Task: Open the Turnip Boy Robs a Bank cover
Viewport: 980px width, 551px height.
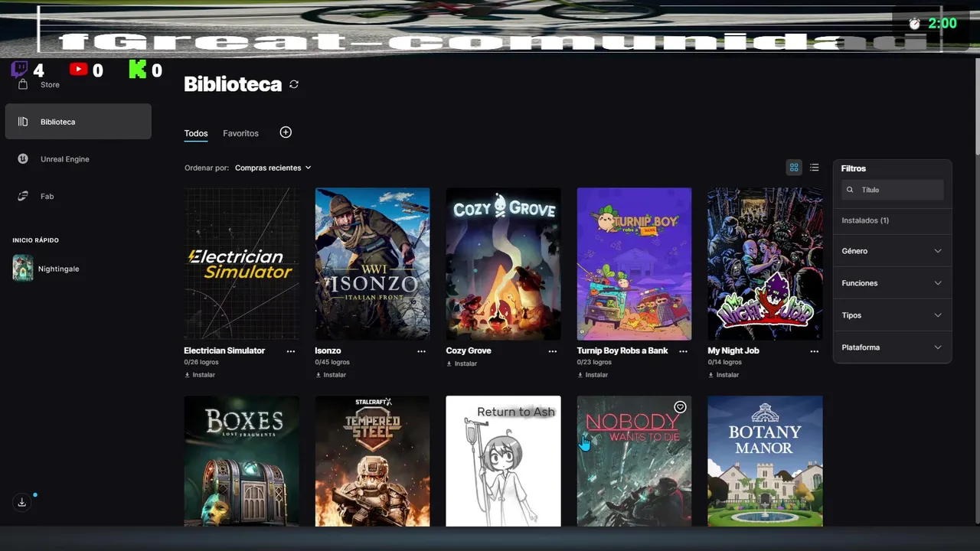Action: [635, 263]
